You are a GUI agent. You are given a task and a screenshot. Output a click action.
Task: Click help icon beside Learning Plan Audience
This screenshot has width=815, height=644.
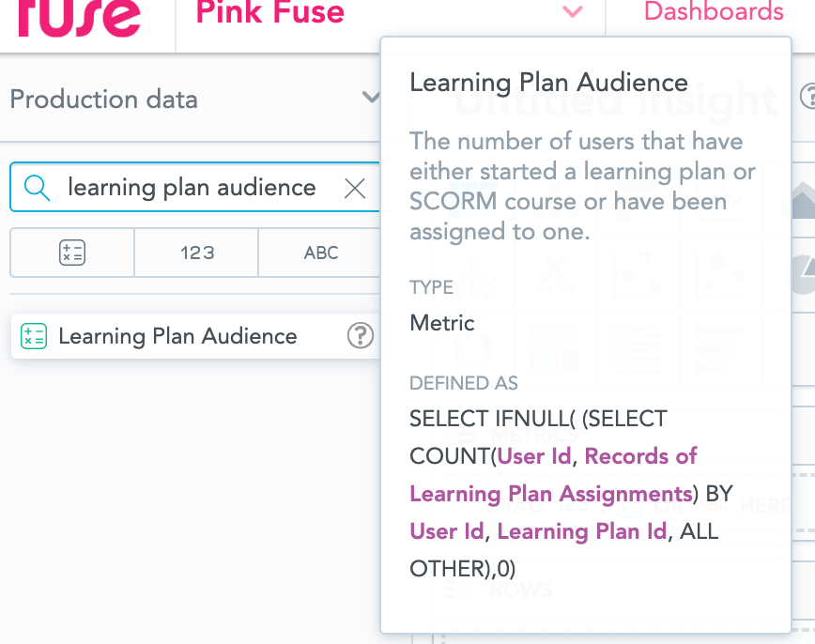coord(361,336)
